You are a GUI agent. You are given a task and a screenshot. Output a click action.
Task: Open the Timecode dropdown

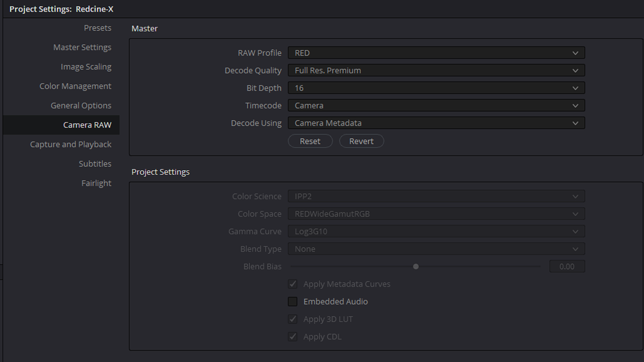[436, 106]
